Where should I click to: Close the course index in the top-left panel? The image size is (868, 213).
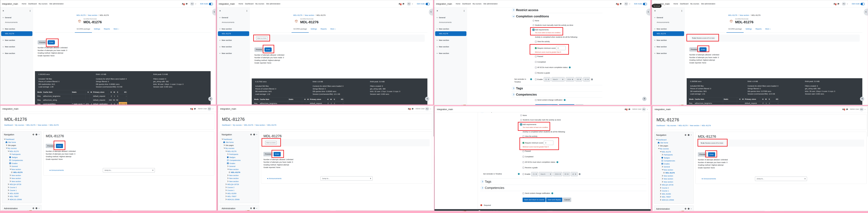pyautogui.click(x=3, y=11)
